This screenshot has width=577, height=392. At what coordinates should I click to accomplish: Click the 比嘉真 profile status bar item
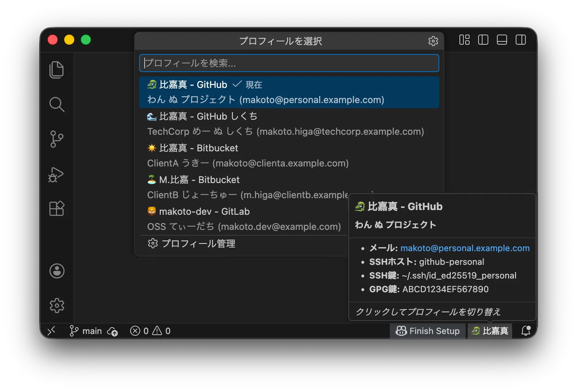point(490,331)
